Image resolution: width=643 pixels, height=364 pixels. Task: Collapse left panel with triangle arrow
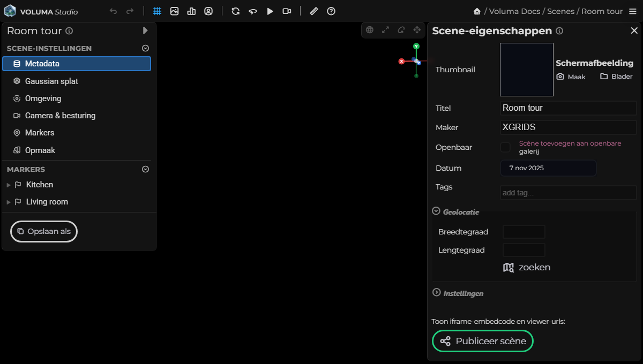145,31
